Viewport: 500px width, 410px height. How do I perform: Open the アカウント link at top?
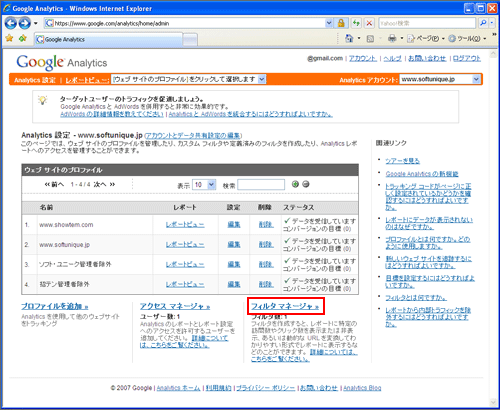(x=363, y=58)
